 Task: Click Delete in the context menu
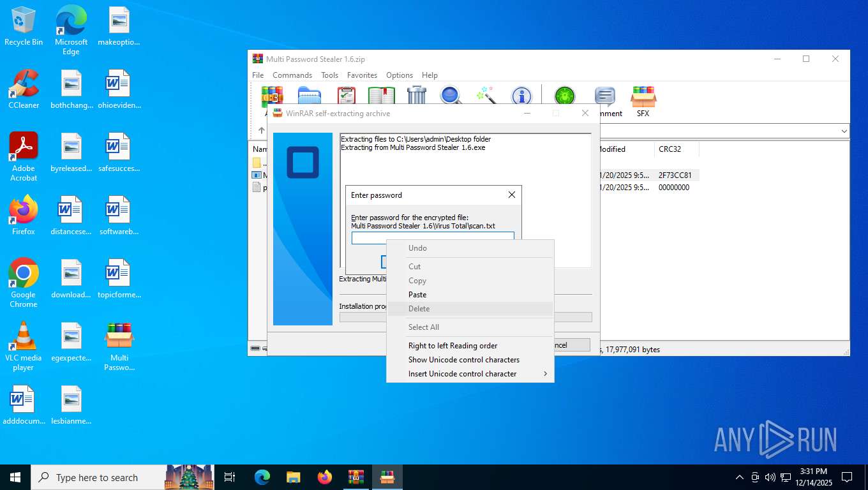coord(470,309)
